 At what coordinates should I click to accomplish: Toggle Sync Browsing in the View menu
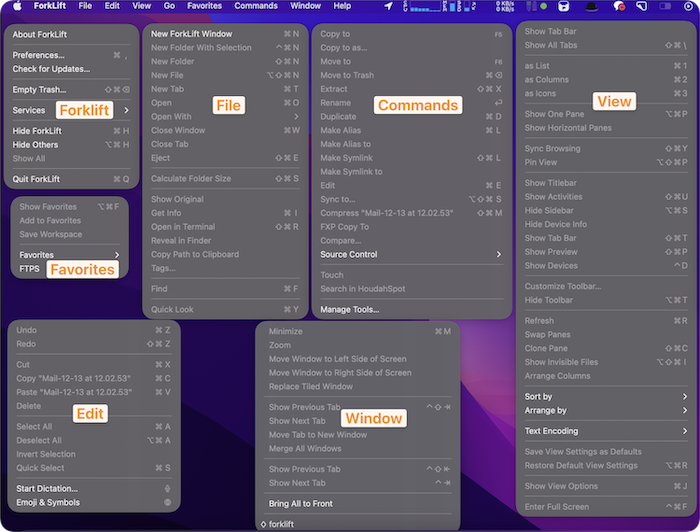(606, 149)
